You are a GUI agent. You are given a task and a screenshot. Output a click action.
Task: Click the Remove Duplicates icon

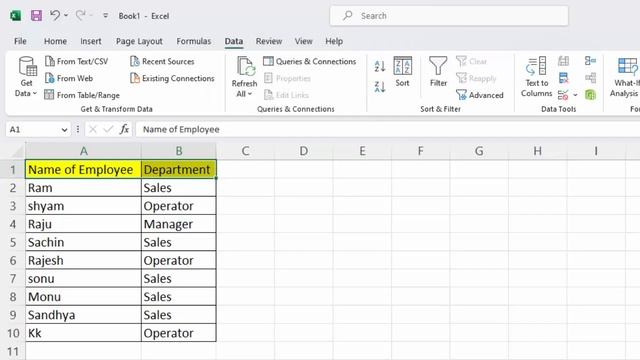click(x=563, y=78)
